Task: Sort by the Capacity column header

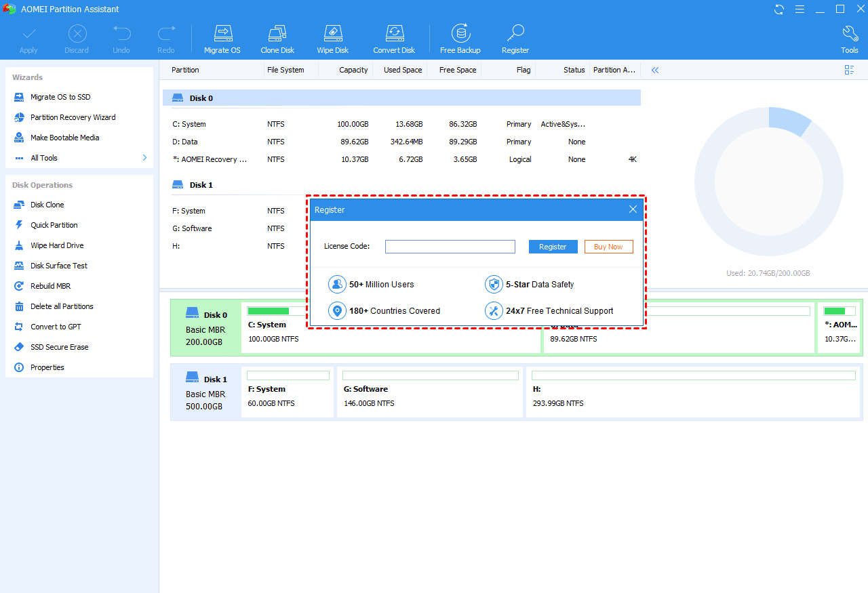Action: click(353, 70)
